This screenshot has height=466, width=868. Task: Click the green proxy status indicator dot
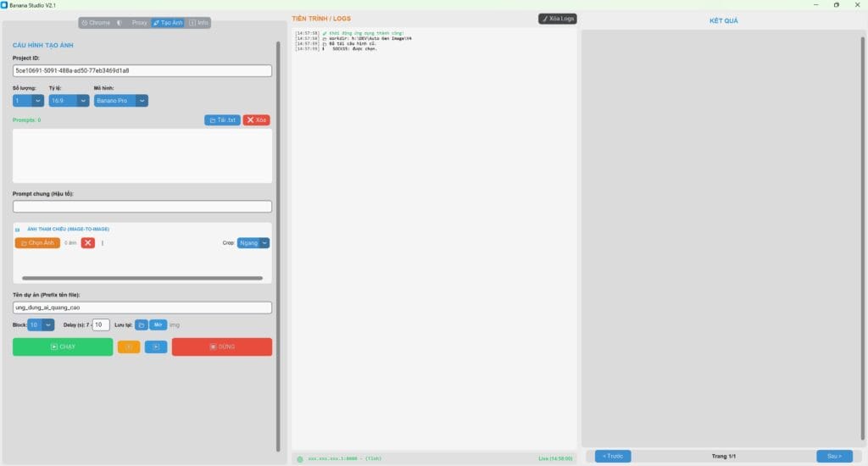[300, 459]
